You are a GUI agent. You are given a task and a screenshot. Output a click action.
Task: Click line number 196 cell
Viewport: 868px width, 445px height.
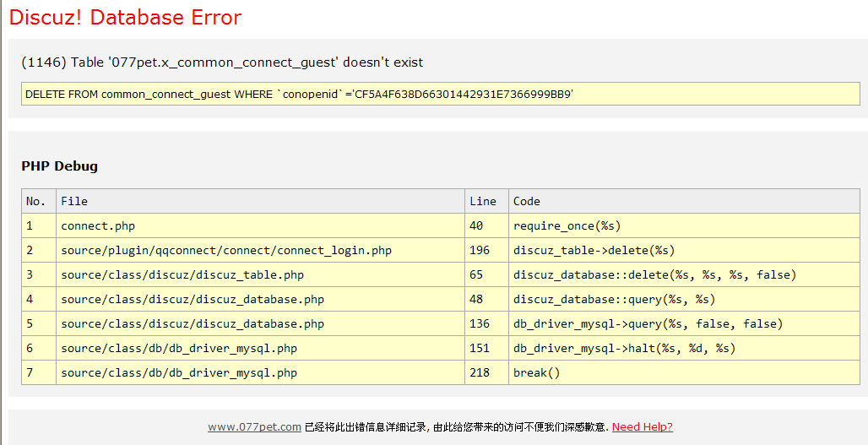point(480,250)
